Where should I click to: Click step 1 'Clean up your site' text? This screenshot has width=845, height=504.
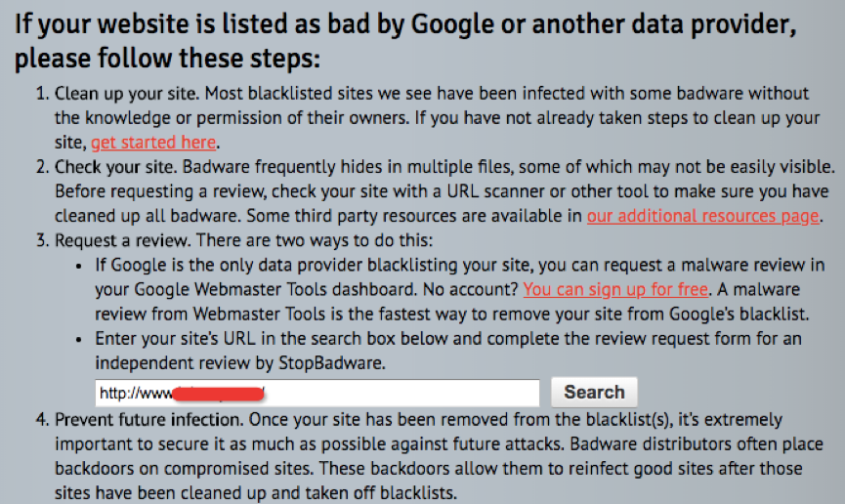[116, 94]
